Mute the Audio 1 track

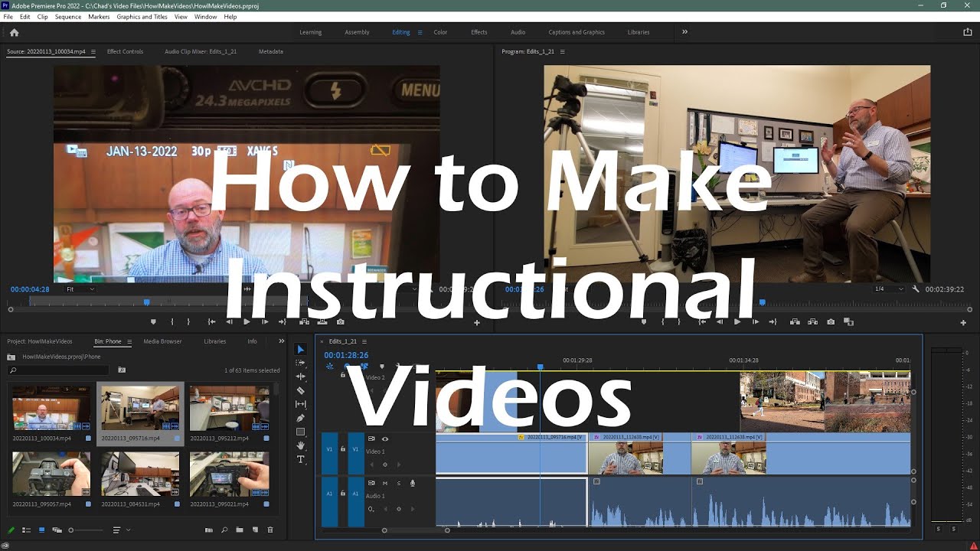[x=385, y=483]
